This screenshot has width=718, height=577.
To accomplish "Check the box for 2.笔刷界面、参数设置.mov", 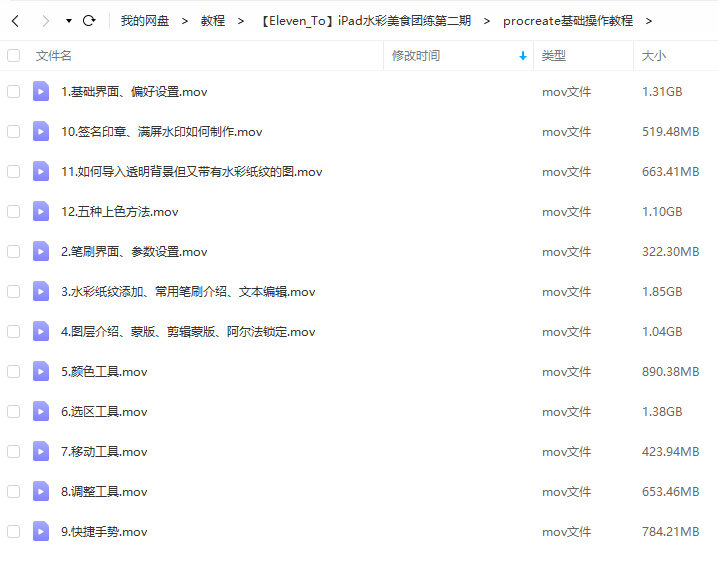I will 14,251.
